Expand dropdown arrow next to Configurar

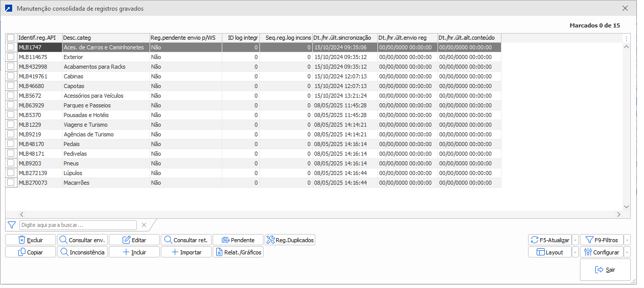(627, 252)
